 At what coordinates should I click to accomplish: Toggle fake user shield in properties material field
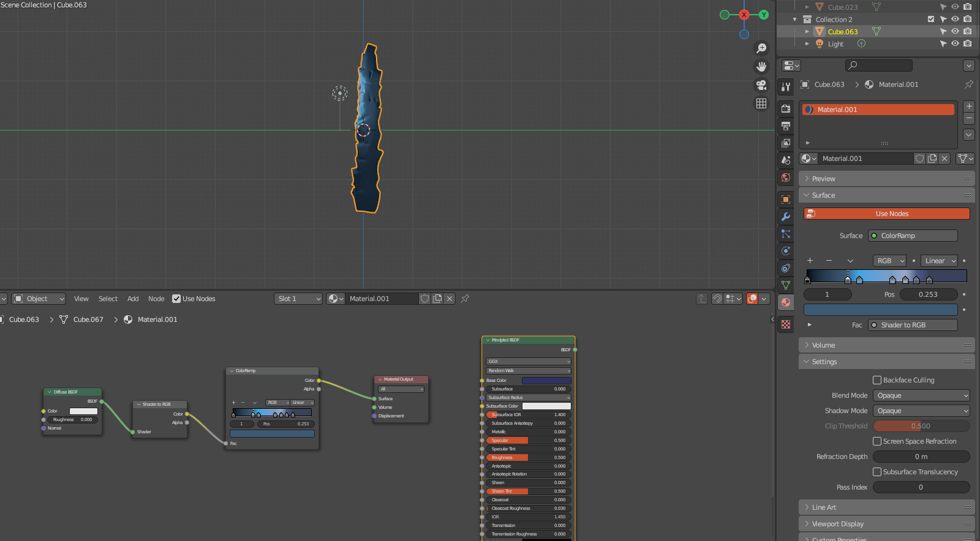coord(919,159)
